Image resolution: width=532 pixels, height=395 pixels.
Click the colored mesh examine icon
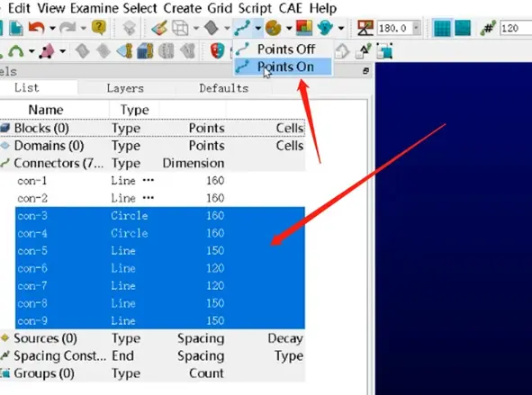coord(304,28)
